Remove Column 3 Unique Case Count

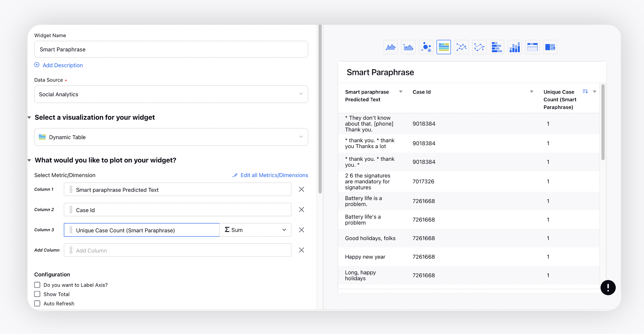pyautogui.click(x=301, y=230)
